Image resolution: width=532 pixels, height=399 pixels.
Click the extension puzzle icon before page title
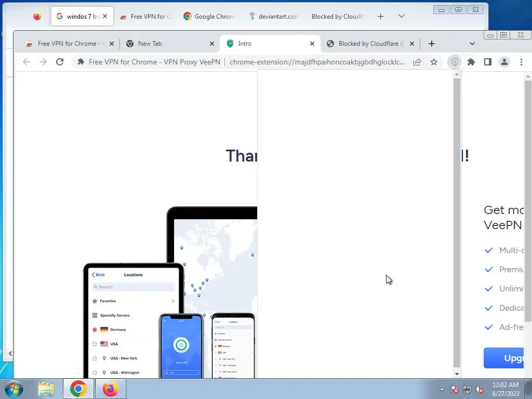81,62
